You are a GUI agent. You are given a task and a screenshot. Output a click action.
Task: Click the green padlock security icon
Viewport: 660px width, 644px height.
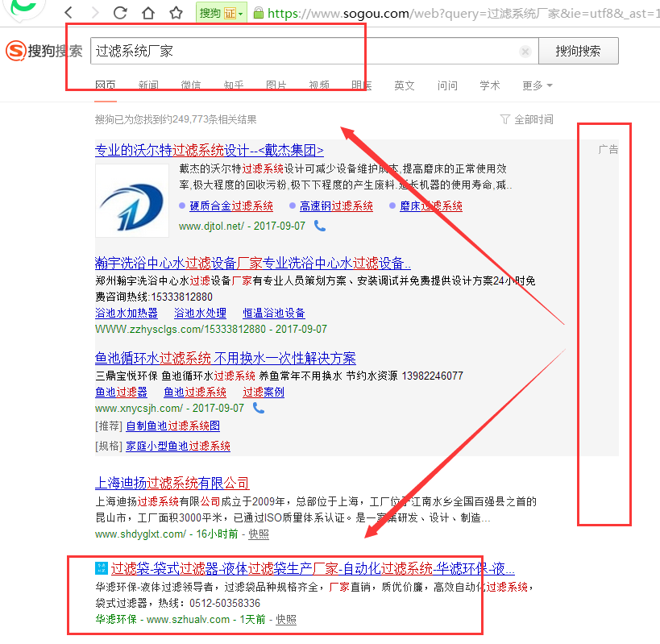(x=258, y=13)
